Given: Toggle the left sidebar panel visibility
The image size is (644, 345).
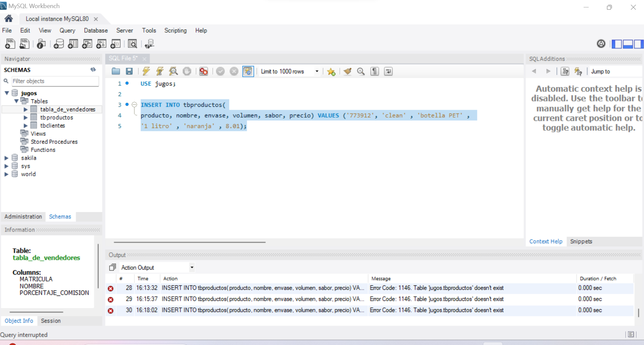Looking at the screenshot, I should click(x=617, y=44).
